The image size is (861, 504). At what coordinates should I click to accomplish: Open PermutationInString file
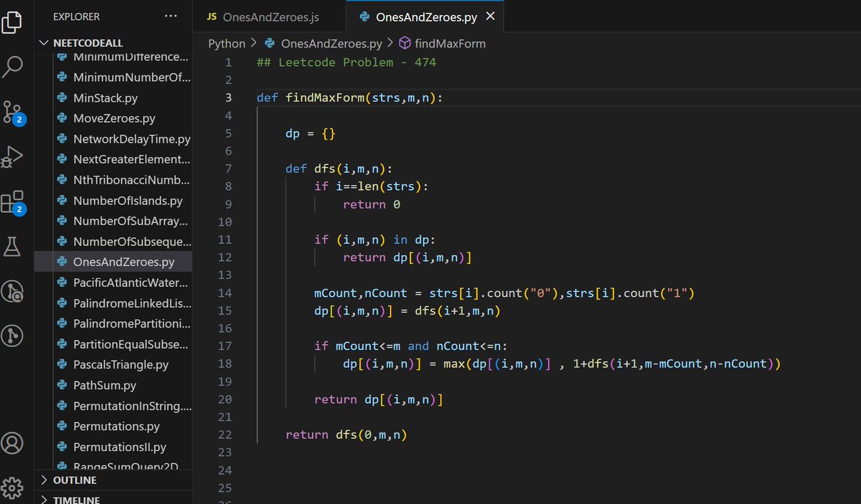pyautogui.click(x=131, y=406)
